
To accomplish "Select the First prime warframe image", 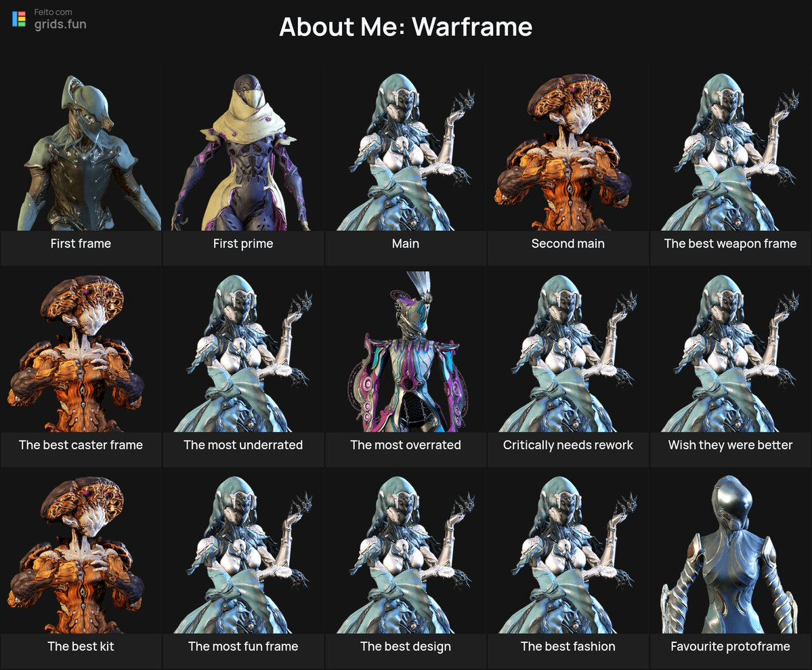I will (243, 149).
